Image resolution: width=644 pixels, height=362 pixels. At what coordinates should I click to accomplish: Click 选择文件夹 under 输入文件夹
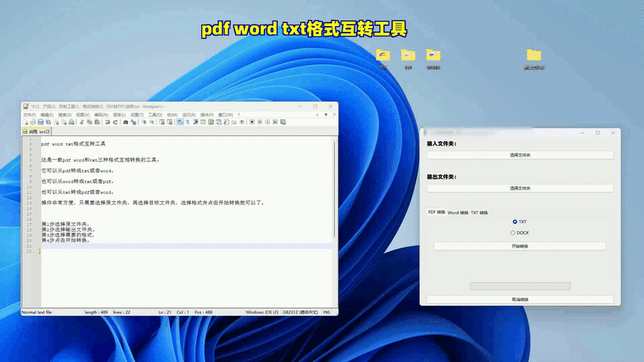pyautogui.click(x=519, y=155)
